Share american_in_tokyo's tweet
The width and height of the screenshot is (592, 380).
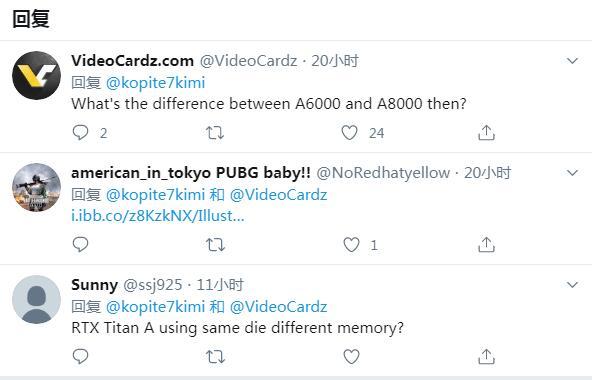(486, 244)
